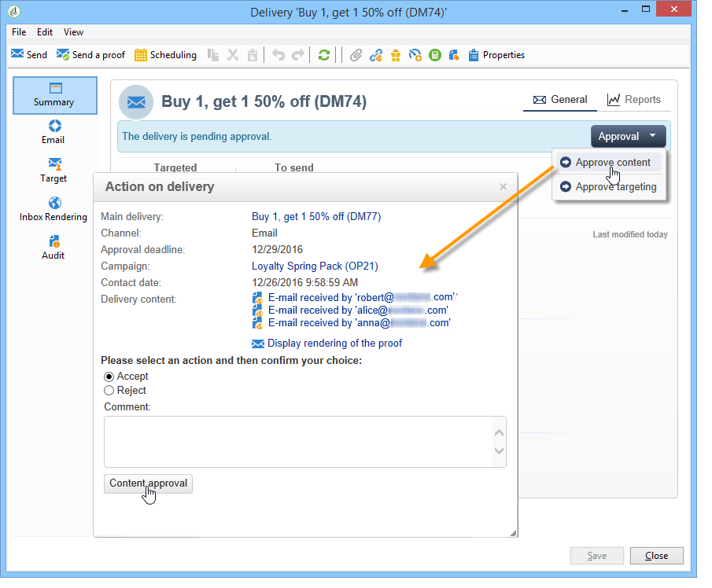
Task: Open the Edit menu
Action: 45,32
